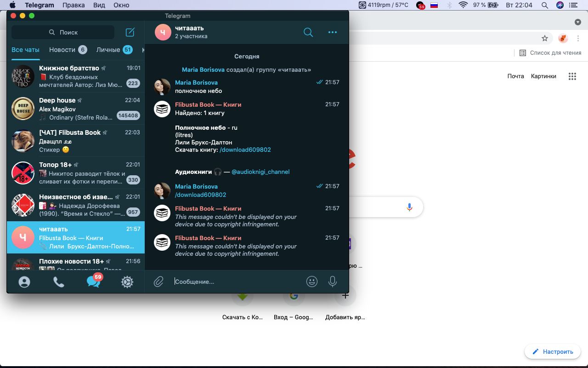Image resolution: width=588 pixels, height=368 pixels.
Task: Click the compose new message icon
Action: coord(130,32)
